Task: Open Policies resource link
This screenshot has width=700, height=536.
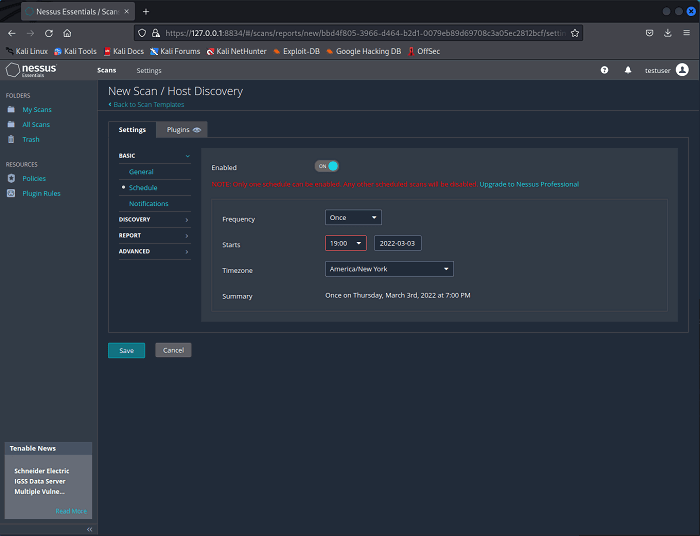Action: (x=34, y=179)
